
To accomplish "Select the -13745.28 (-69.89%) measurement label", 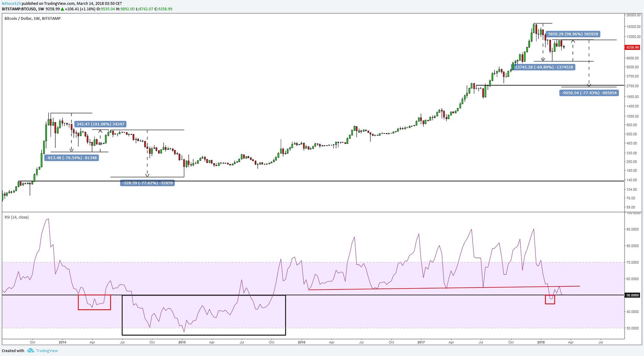I will 544,67.
